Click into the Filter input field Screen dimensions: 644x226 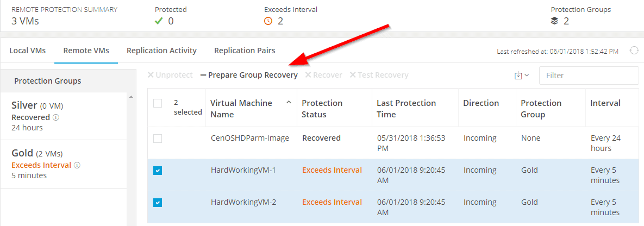click(x=589, y=76)
